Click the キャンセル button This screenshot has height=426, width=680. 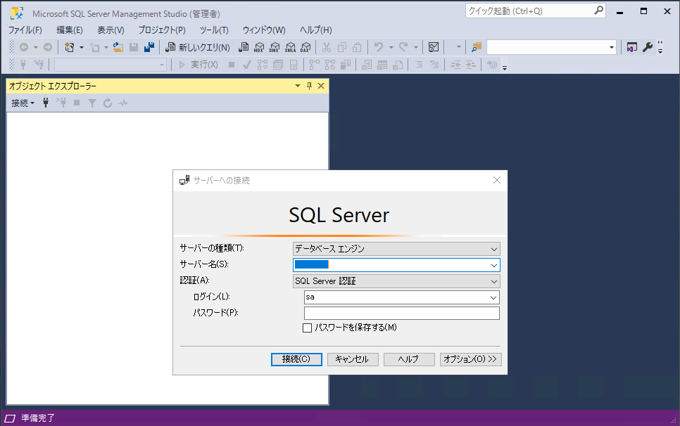353,359
